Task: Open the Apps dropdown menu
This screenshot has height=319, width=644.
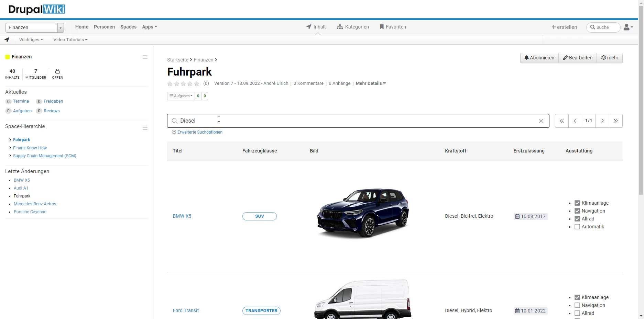Action: [149, 27]
